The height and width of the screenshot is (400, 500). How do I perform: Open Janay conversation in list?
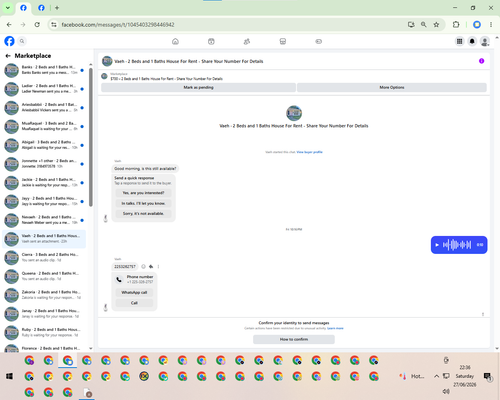(x=44, y=314)
